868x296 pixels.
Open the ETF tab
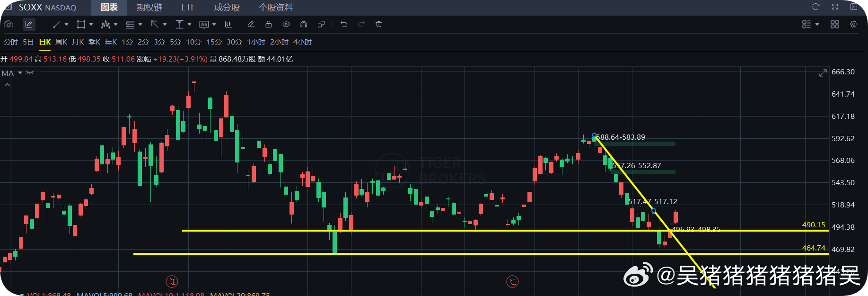(188, 8)
